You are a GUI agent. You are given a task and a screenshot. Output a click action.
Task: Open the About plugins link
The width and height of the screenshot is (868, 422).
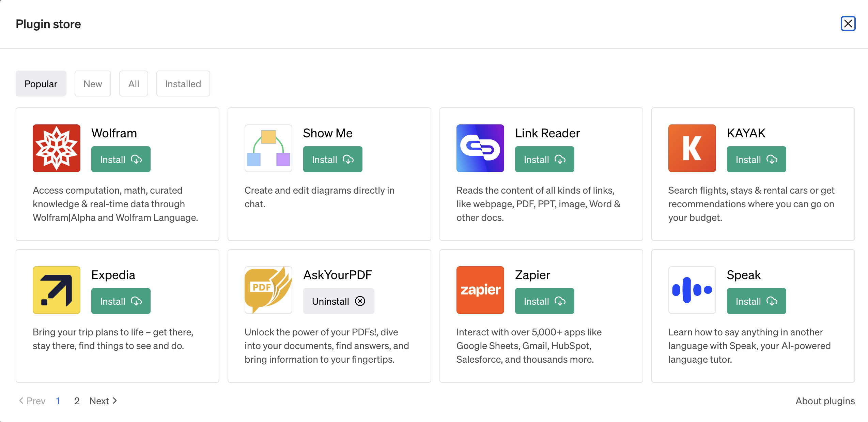point(825,401)
